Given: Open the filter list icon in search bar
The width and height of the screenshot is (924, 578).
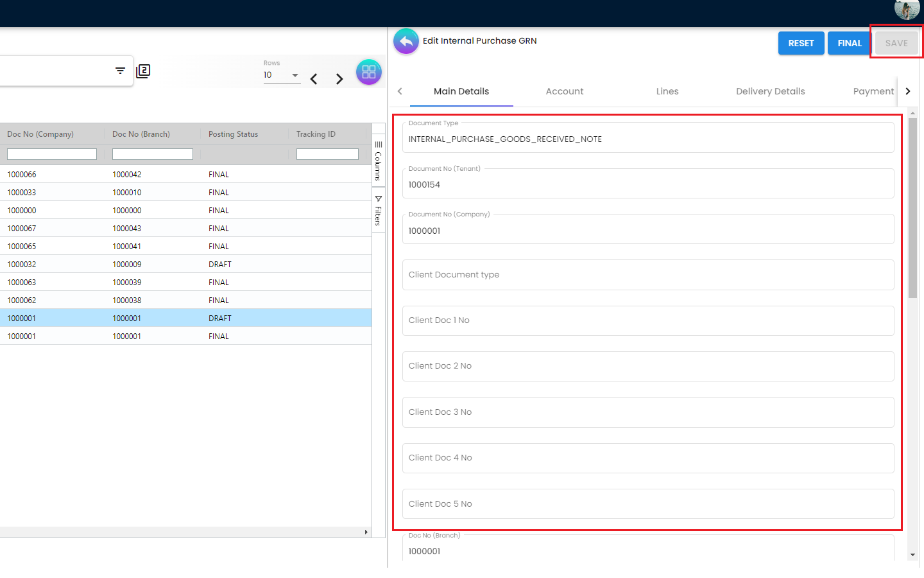Looking at the screenshot, I should coord(120,71).
